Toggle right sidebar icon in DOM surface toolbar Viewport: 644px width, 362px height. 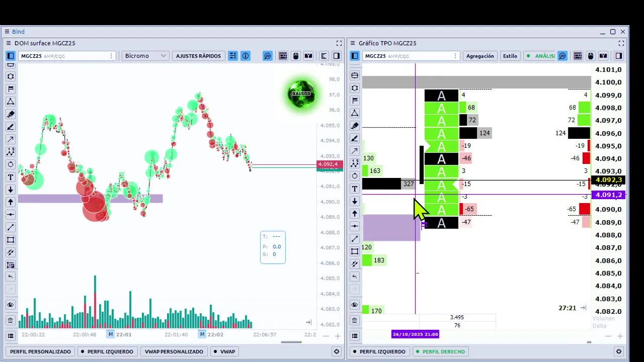(x=337, y=56)
